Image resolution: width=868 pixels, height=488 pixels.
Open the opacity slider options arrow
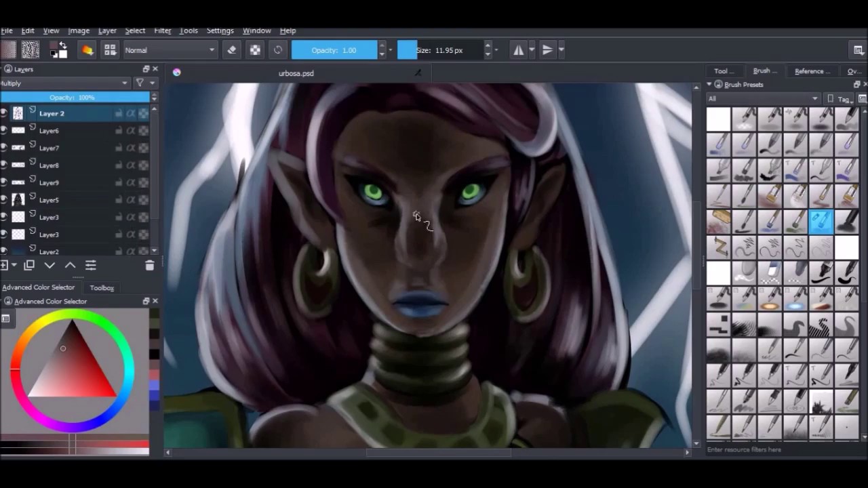[x=390, y=49]
